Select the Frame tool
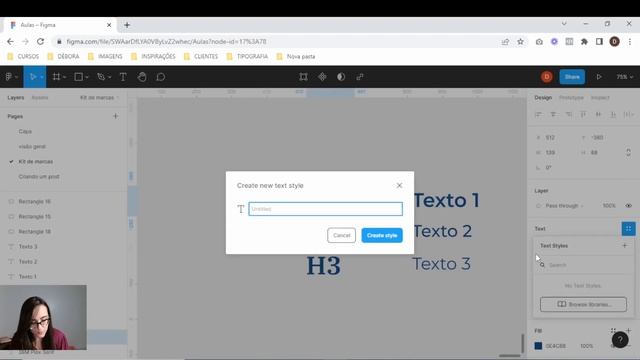This screenshot has height=360, width=640. click(56, 77)
